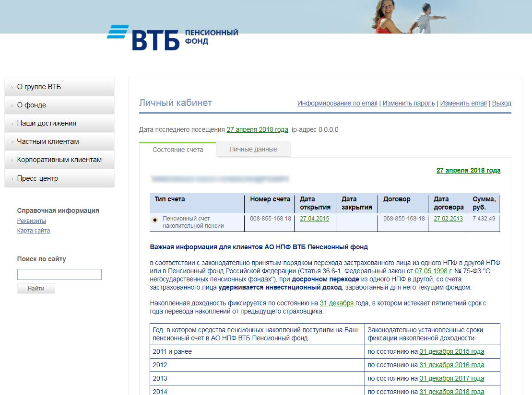Click the «Дата закрытия» column header
The width and height of the screenshot is (532, 395).
[x=356, y=203]
